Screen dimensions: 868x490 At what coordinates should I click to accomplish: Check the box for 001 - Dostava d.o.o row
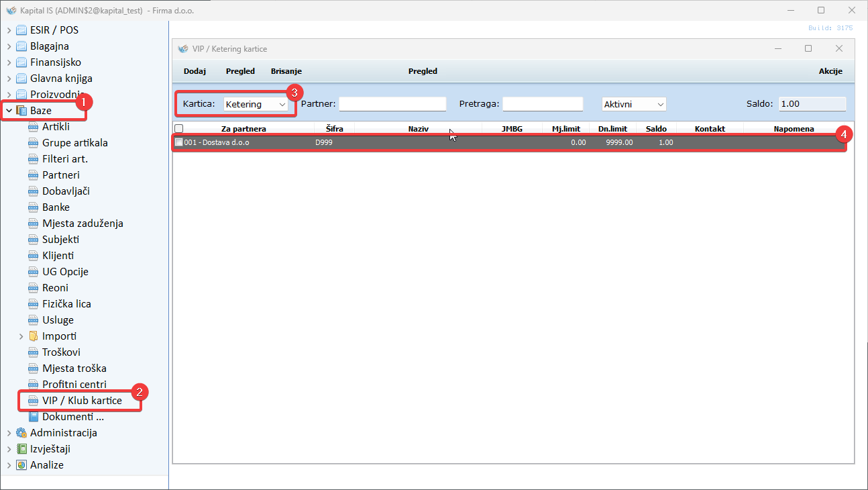(x=178, y=142)
